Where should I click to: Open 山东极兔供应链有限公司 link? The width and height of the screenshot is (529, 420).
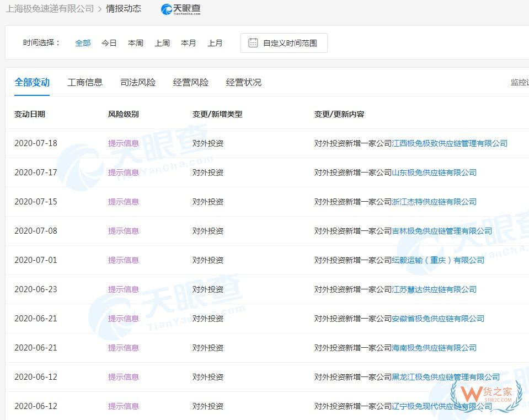coord(434,173)
